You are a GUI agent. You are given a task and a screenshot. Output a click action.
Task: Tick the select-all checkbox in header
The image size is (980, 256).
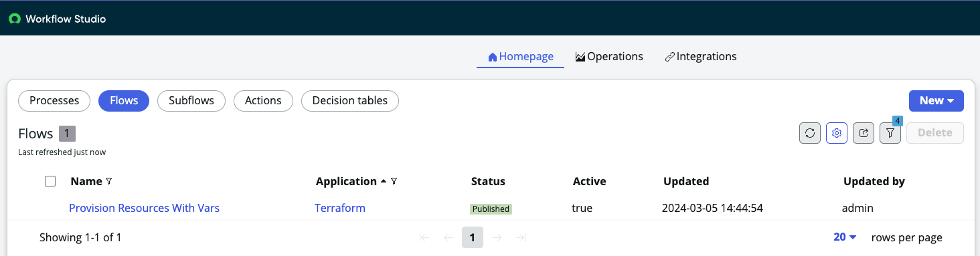point(50,181)
